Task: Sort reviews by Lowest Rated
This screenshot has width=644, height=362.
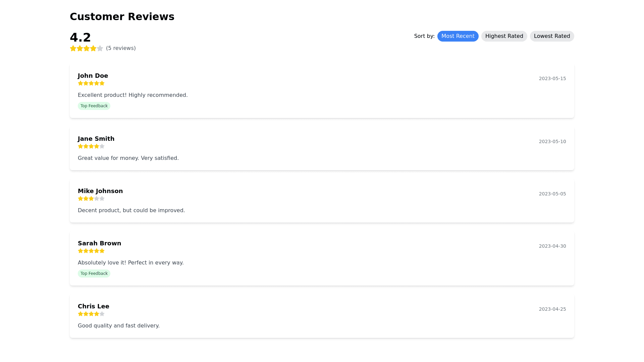Action: (x=552, y=36)
